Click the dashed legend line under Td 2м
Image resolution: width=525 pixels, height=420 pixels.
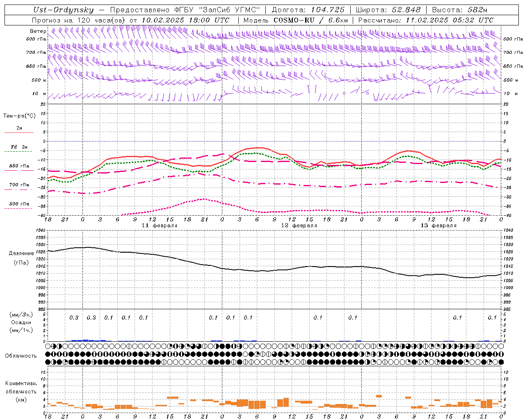(19, 151)
